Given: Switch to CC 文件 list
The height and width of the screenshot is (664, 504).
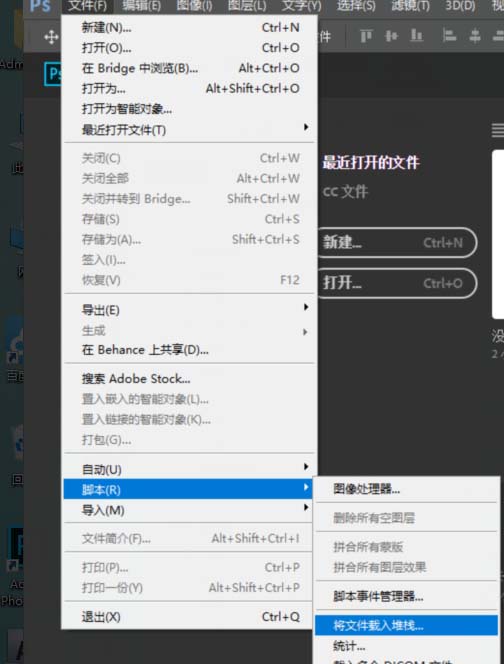Looking at the screenshot, I should [x=345, y=191].
